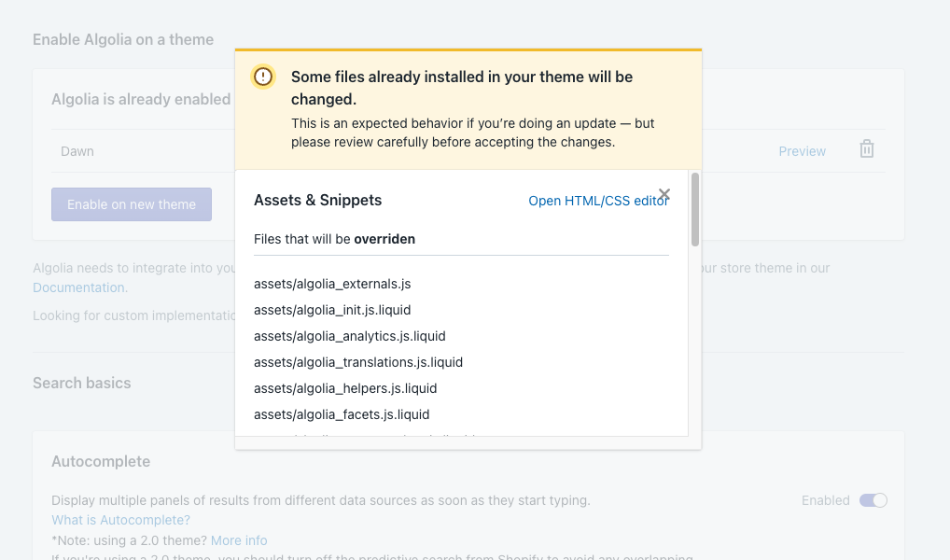
Task: Select assets/algolia_helpers.js.liquid entry
Action: pyautogui.click(x=345, y=388)
